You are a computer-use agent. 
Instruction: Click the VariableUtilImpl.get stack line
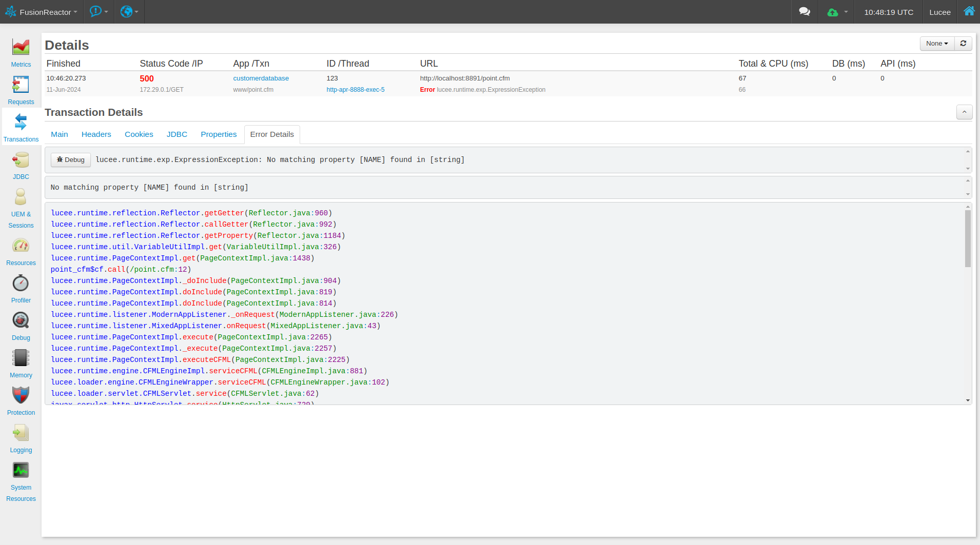tap(196, 247)
